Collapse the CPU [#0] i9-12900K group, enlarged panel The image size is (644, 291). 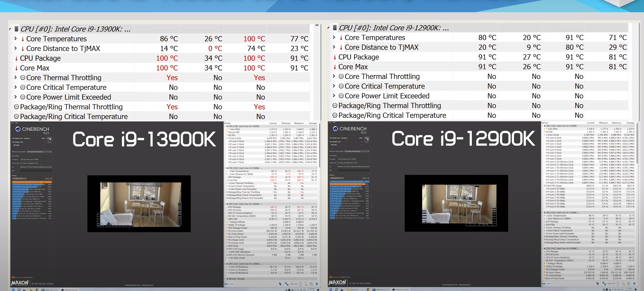(x=328, y=28)
